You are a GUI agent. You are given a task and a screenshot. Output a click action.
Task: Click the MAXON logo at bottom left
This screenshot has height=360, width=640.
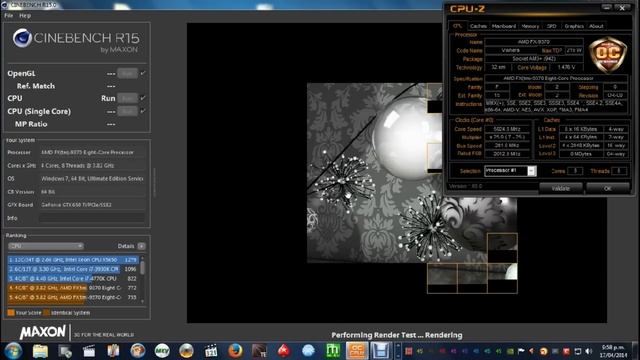point(43,332)
